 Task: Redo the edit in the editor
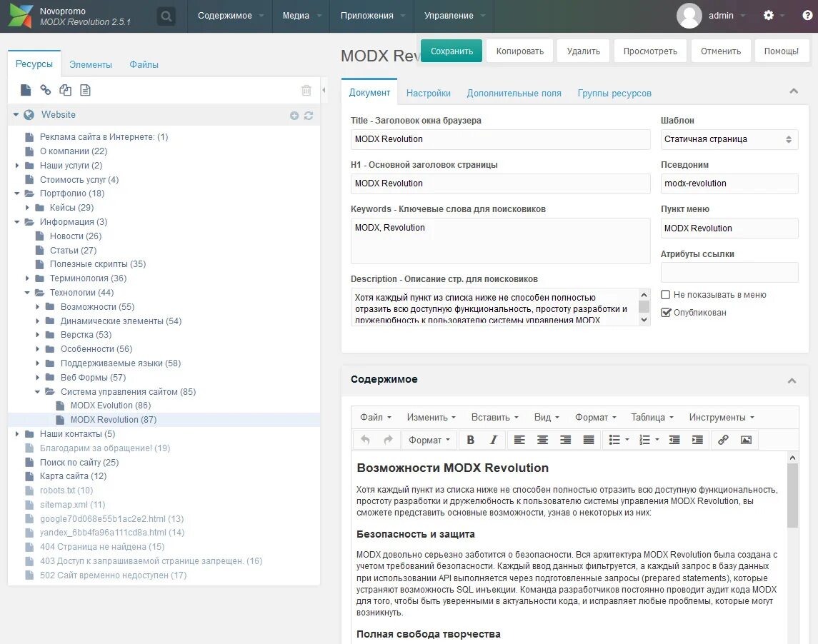pyautogui.click(x=388, y=440)
